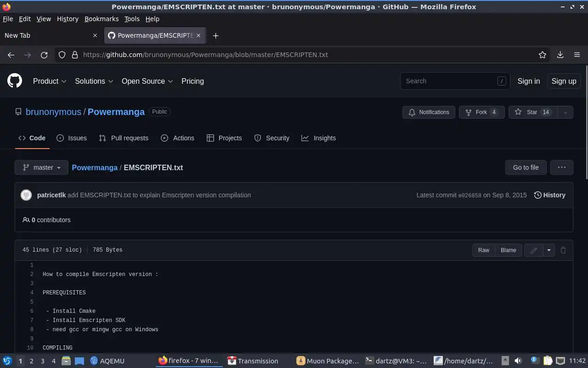This screenshot has width=588, height=368.
Task: Click the page vertical scrollbar
Action: coord(586,123)
